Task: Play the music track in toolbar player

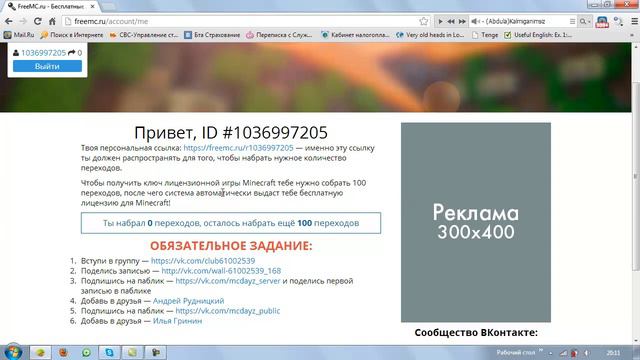Action: pyautogui.click(x=440, y=21)
